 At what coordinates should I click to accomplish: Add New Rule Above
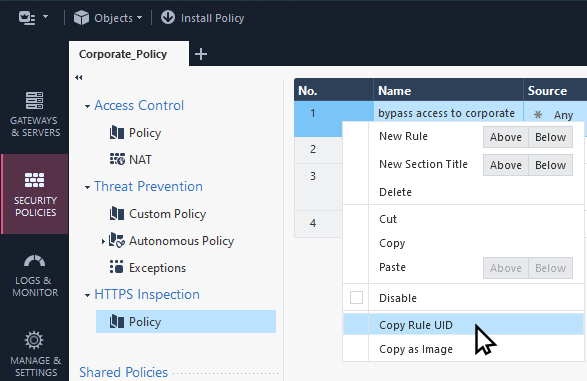[x=506, y=137]
